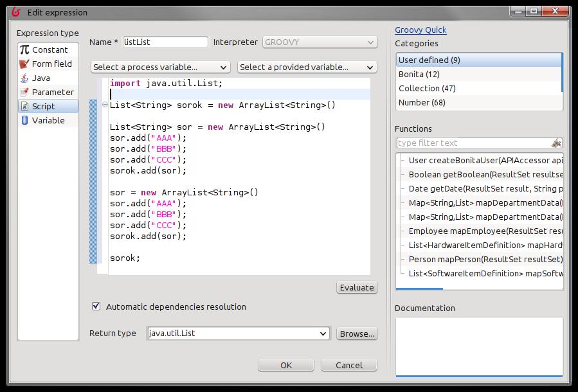This screenshot has height=392, width=578.
Task: Select function Boolean getBoolean
Action: click(x=485, y=174)
